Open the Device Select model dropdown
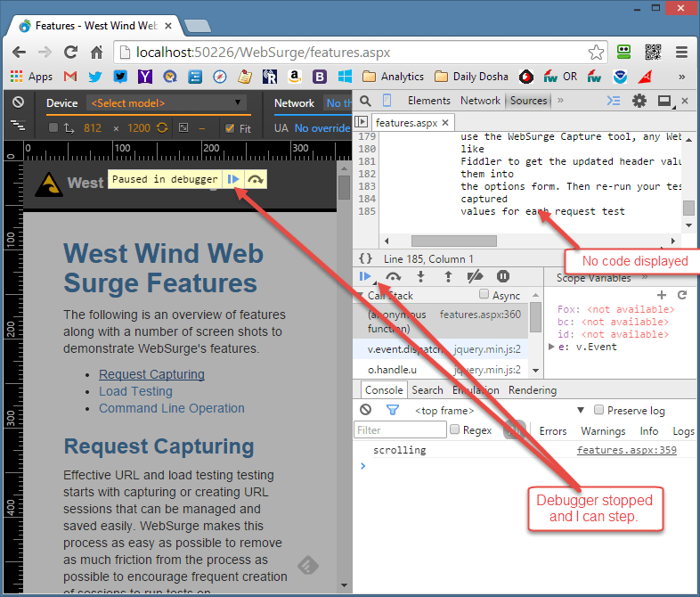 (166, 103)
